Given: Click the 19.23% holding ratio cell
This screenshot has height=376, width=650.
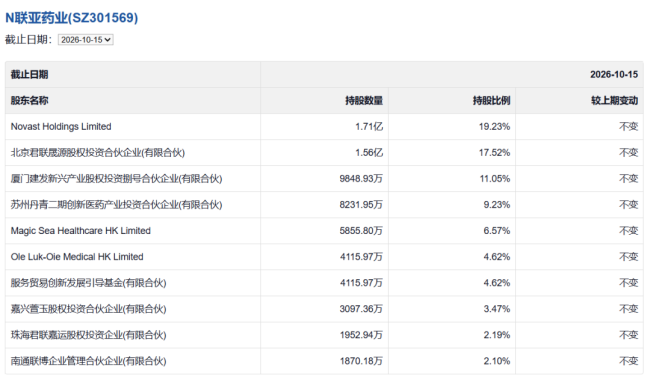Looking at the screenshot, I should point(495,126).
